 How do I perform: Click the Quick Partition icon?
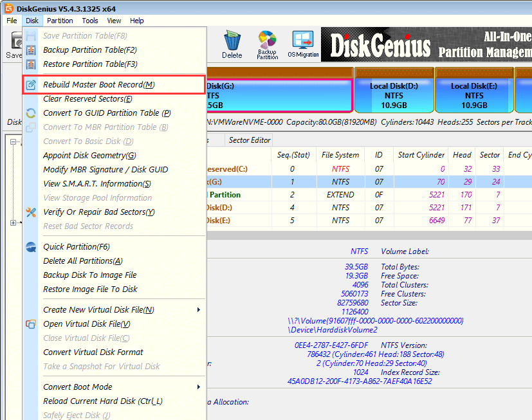(x=31, y=247)
